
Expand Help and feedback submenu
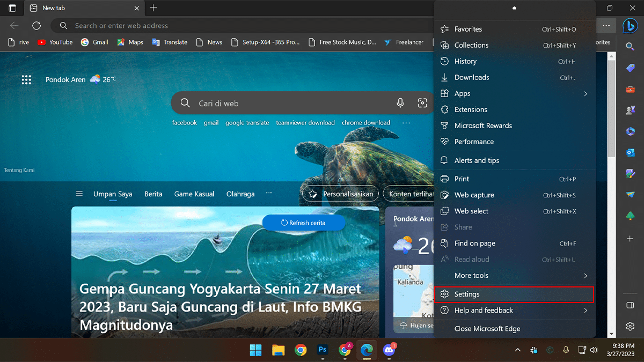(586, 311)
